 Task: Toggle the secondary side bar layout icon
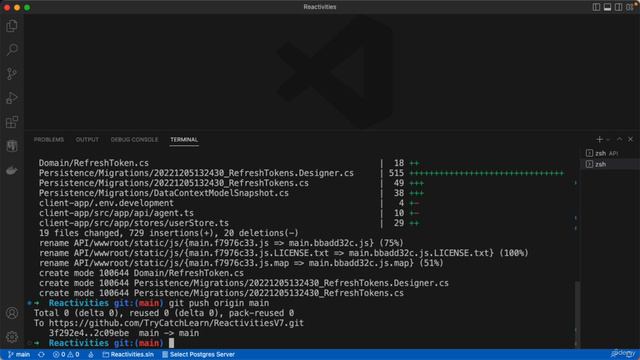(618, 7)
